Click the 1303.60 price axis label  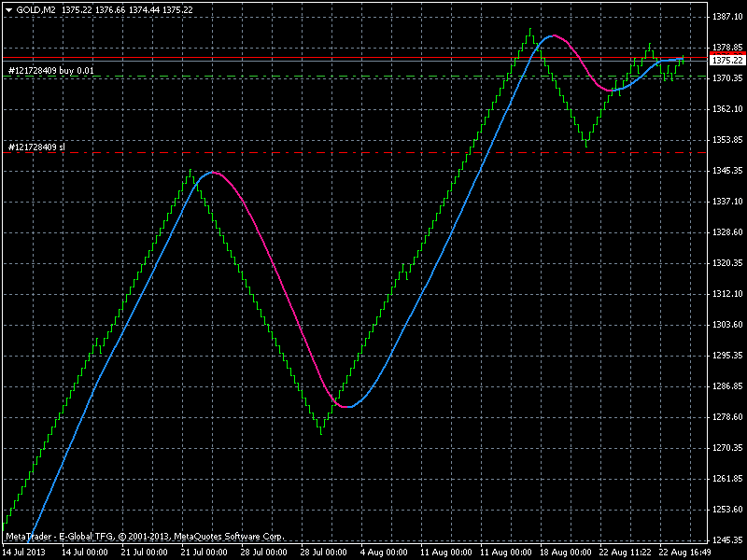coord(727,325)
